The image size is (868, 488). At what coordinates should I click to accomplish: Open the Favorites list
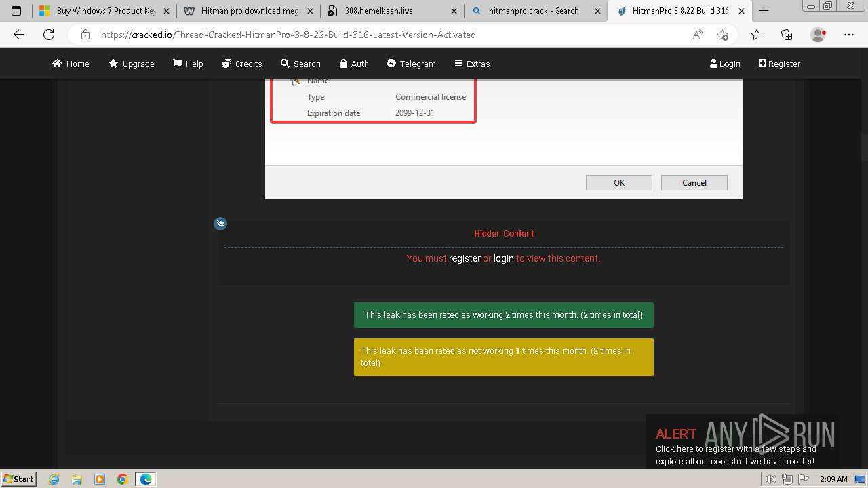(757, 35)
